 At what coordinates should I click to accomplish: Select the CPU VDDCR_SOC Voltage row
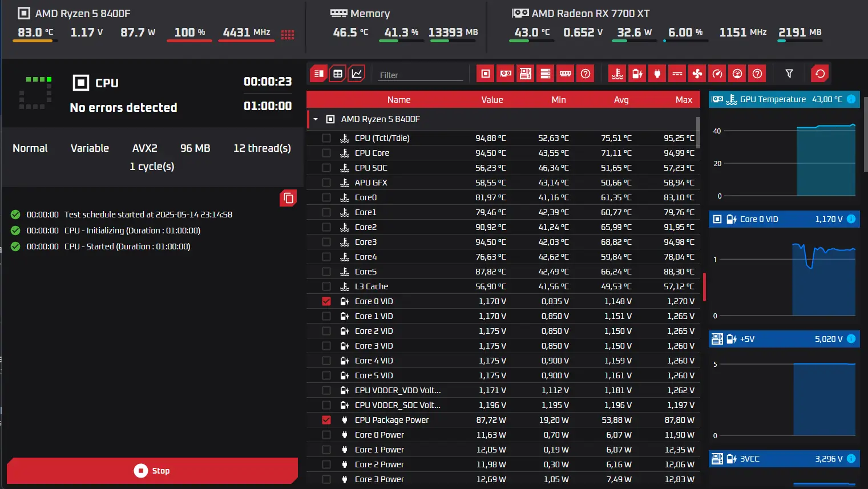(x=503, y=405)
